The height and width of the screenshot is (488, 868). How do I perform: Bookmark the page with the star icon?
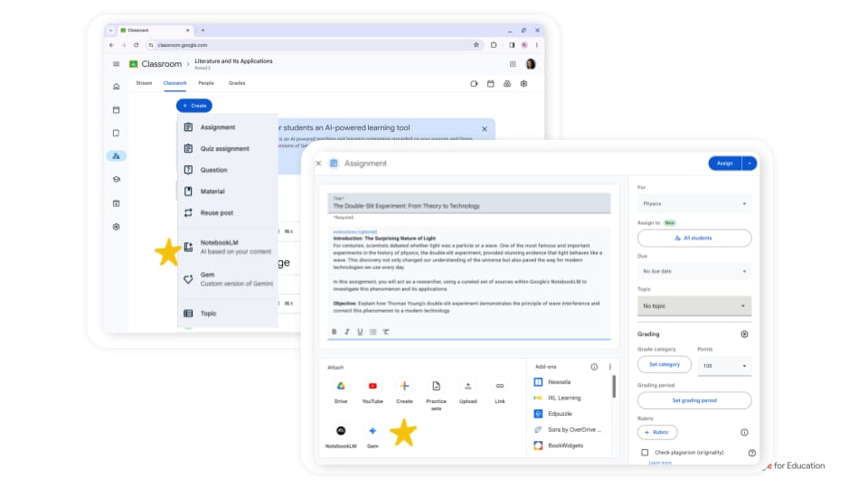476,45
